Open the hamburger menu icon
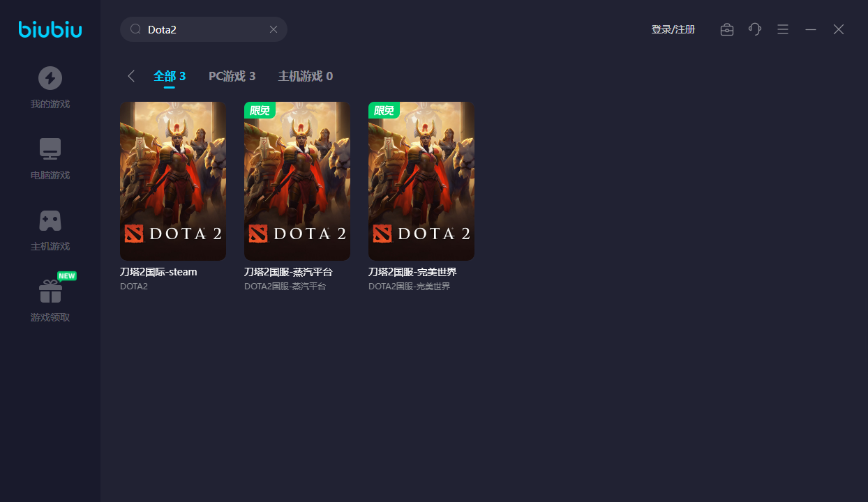This screenshot has height=502, width=868. pos(783,29)
